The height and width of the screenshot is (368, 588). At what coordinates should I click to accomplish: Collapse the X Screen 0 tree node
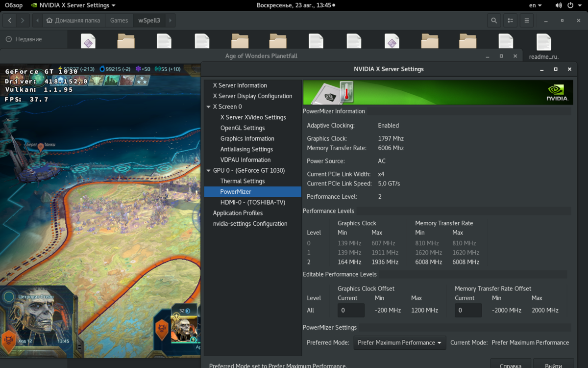[x=208, y=106]
